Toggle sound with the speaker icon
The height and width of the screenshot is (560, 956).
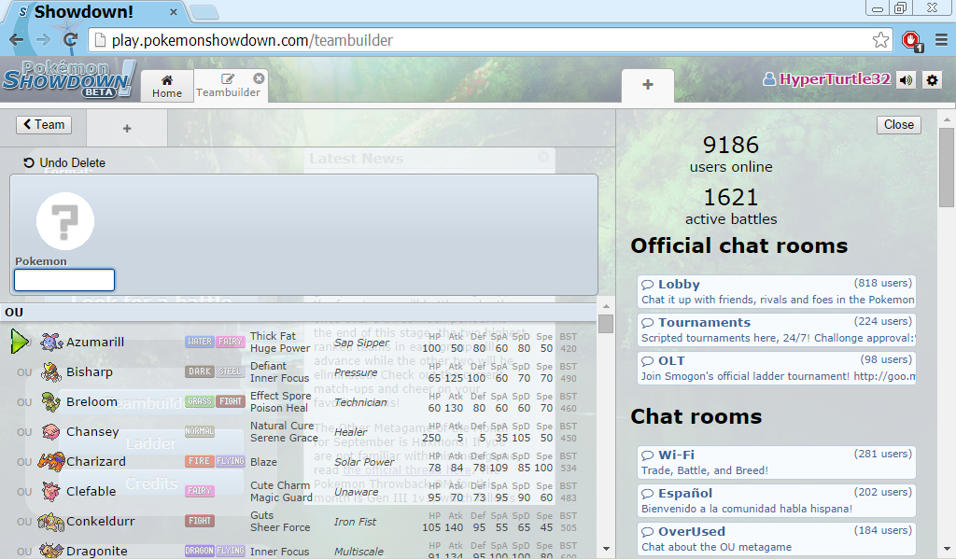click(906, 80)
